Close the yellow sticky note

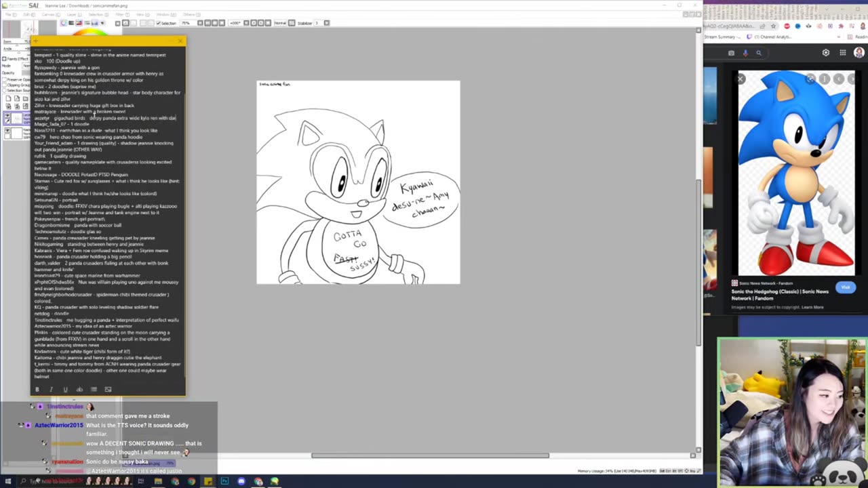pos(180,41)
